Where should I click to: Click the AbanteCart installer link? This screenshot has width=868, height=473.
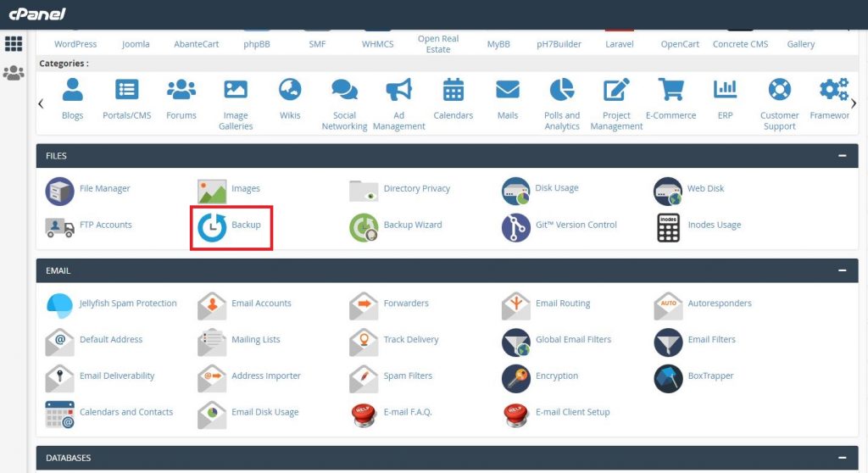[x=196, y=44]
